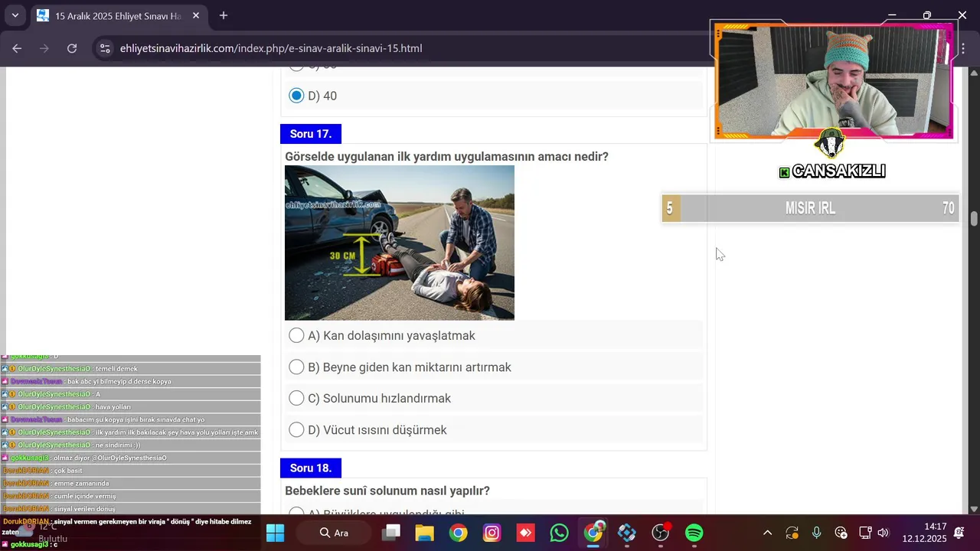
Task: Click the MISIR IRL goal bar
Action: point(810,208)
